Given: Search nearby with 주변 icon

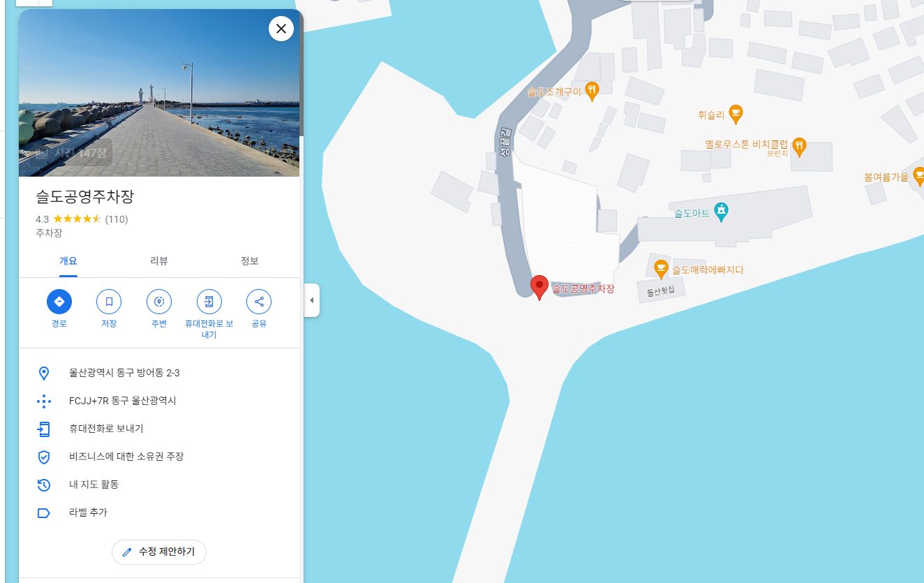Looking at the screenshot, I should [159, 302].
